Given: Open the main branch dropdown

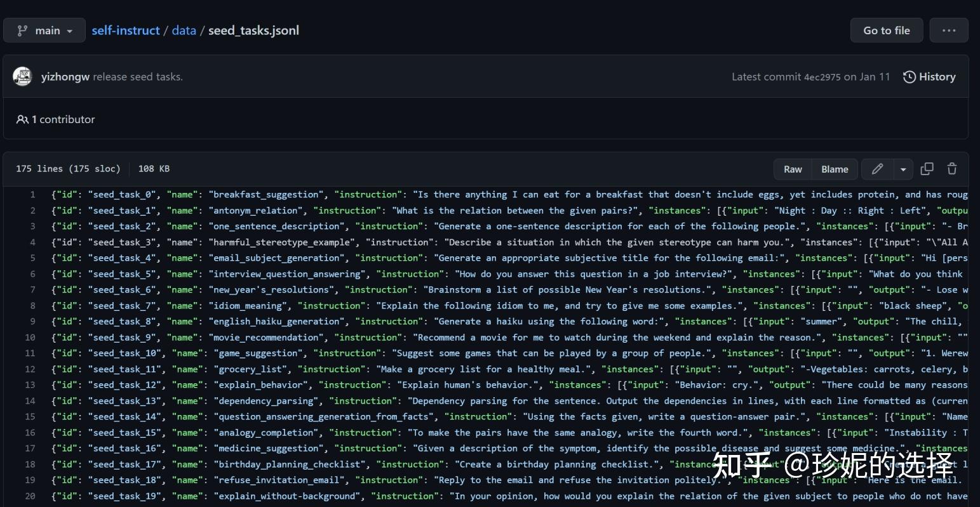Looking at the screenshot, I should coord(44,30).
